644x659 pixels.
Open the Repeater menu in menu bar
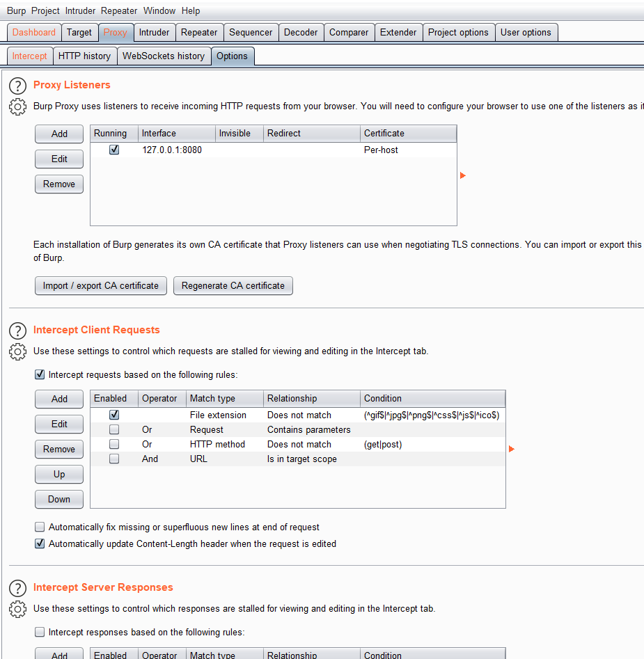tap(119, 11)
